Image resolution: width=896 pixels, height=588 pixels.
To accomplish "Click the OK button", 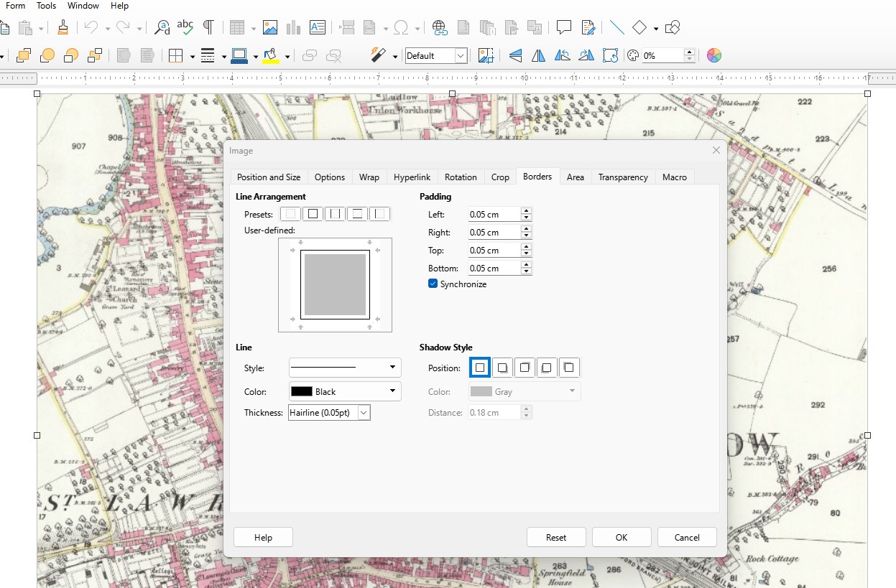I will click(622, 537).
